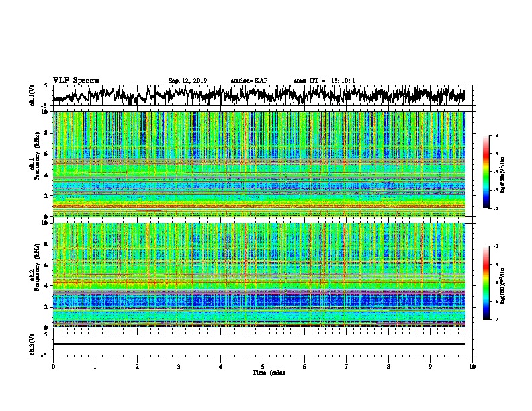Click the ch.1 color scale log(PSD) unit label

click(503, 175)
